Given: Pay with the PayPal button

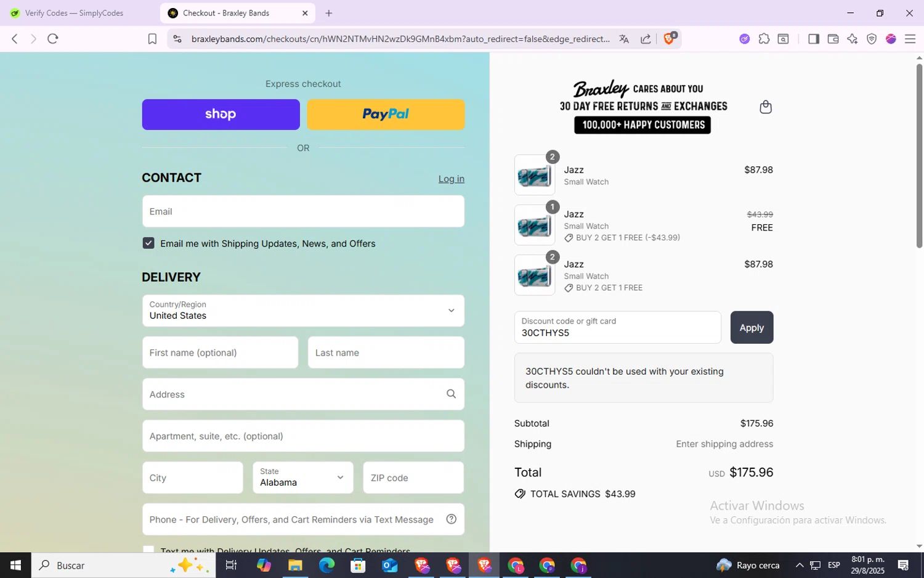Looking at the screenshot, I should point(386,114).
